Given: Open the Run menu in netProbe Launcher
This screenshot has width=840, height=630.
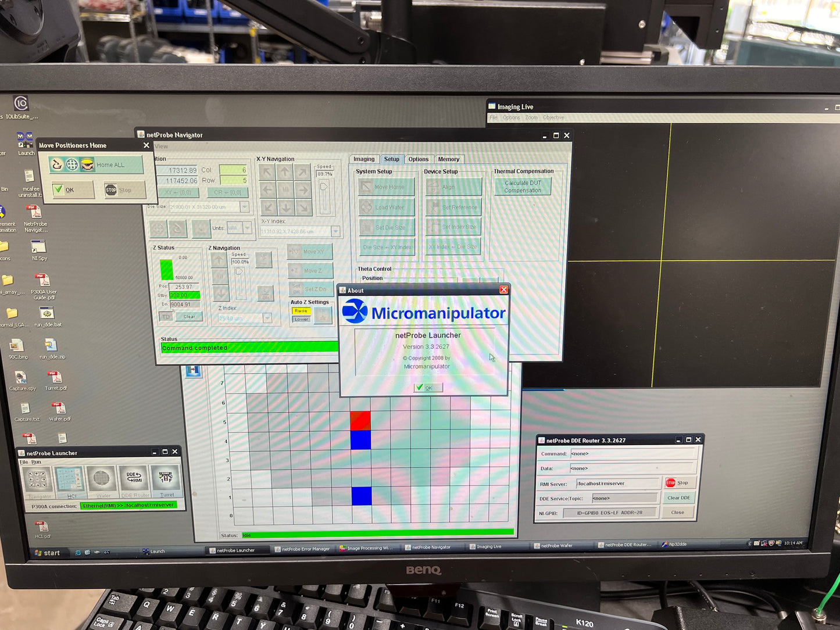Looking at the screenshot, I should (36, 462).
